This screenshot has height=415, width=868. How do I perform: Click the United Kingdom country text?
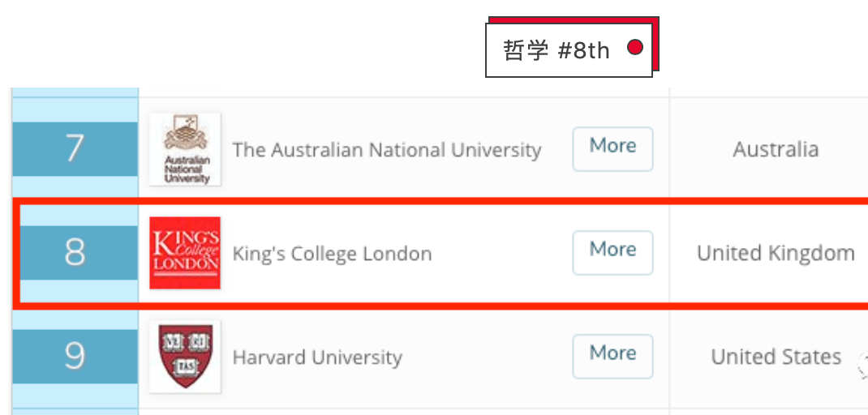(776, 253)
